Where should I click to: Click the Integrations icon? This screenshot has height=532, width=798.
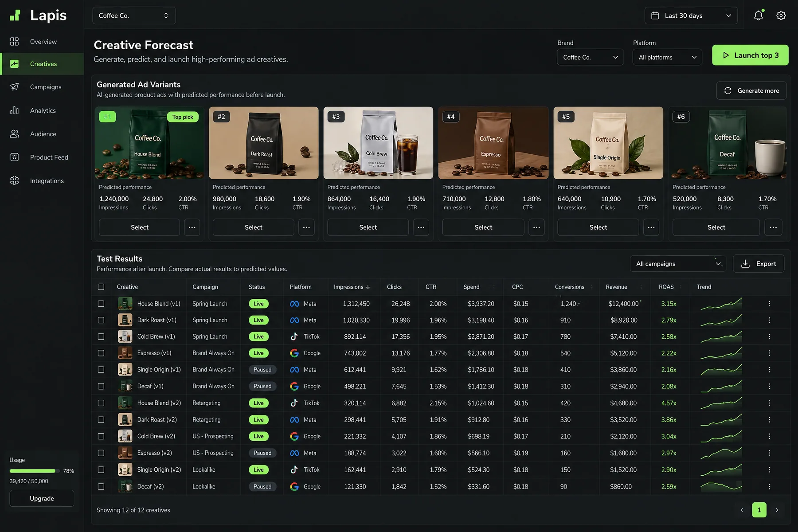point(15,181)
